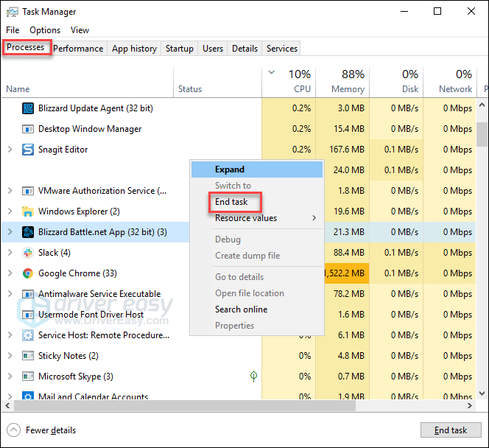Switch to the Startup tab
Screen dimensions: 489x448
coord(179,49)
